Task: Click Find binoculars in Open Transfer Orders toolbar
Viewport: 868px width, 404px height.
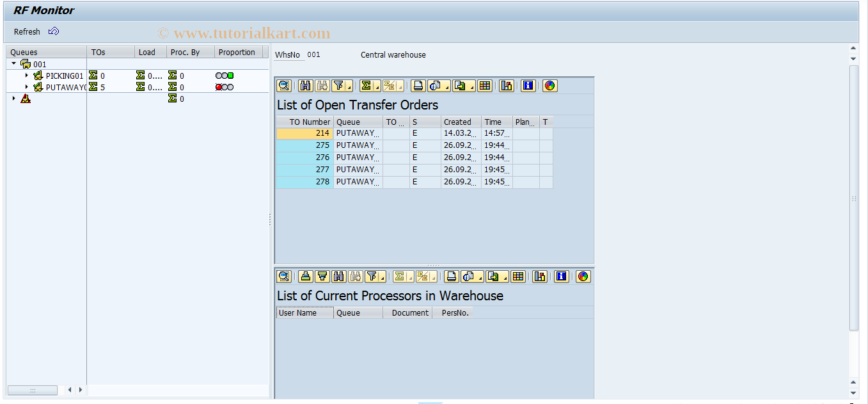Action: (306, 86)
